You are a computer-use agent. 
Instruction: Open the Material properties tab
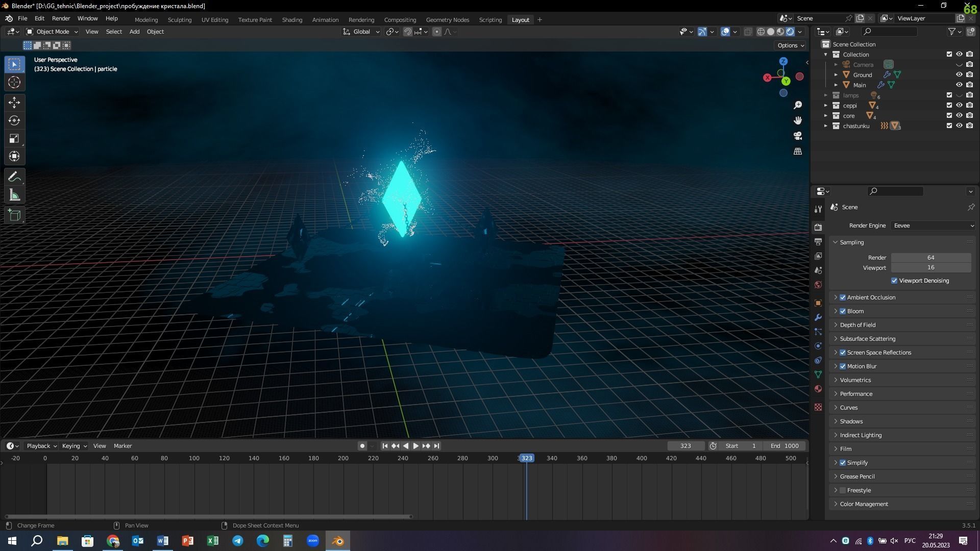click(x=818, y=389)
